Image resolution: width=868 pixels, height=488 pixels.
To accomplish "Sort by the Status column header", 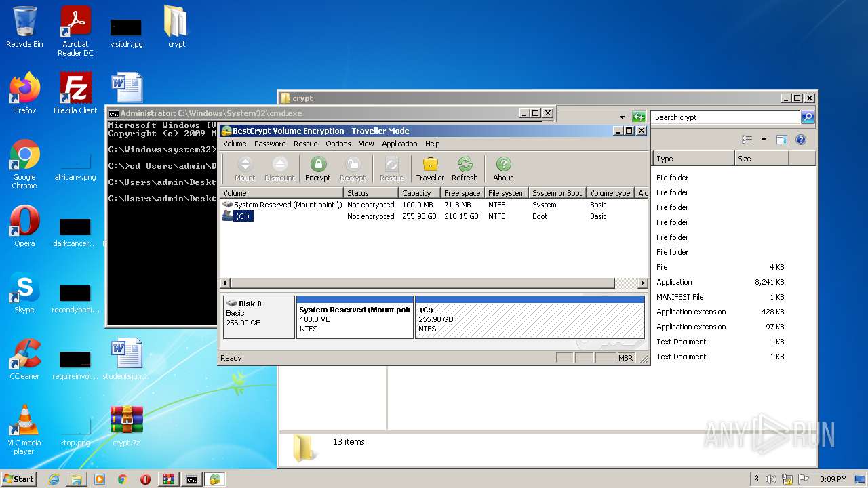I will [x=371, y=193].
